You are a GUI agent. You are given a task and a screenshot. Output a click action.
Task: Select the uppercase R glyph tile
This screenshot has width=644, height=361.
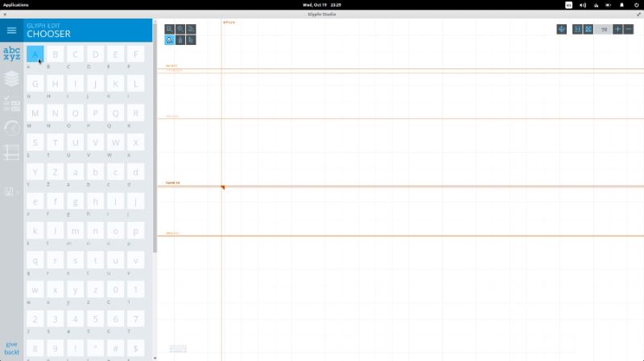click(135, 113)
